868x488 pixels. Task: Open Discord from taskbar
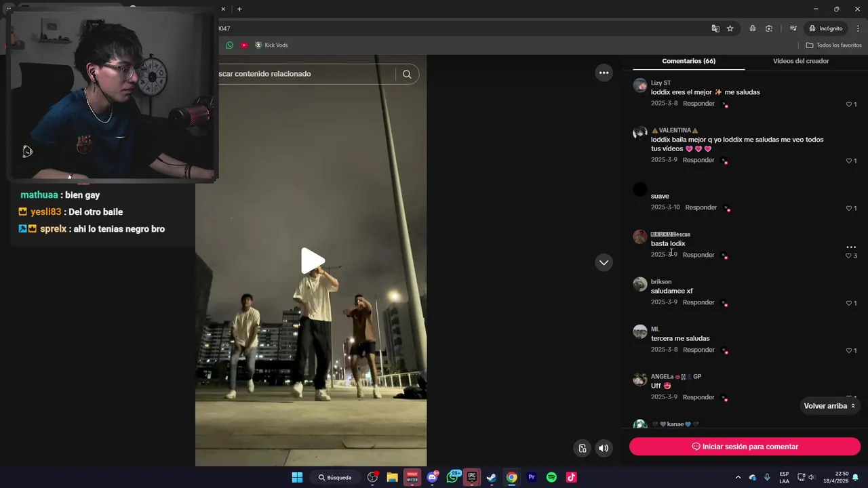point(432,477)
